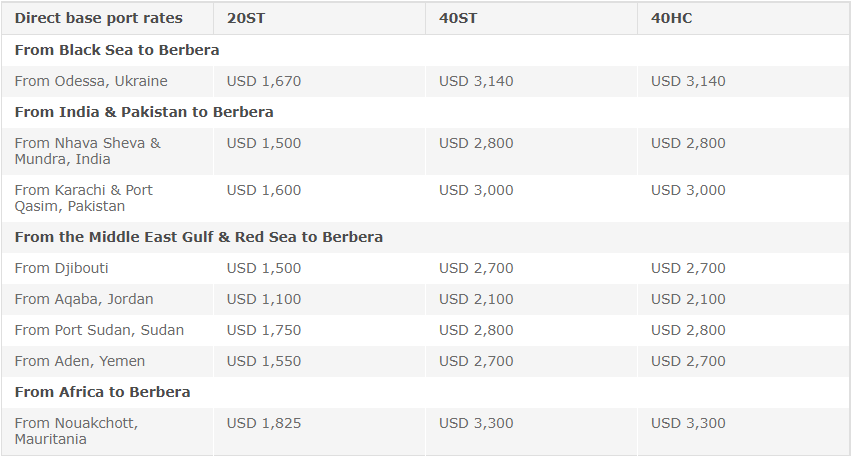Click the 'From Nouakchott, Mauritania' row label
This screenshot has width=853, height=458.
click(76, 431)
